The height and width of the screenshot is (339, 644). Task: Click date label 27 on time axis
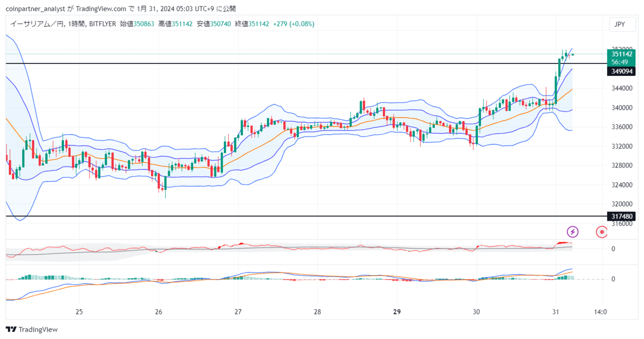tap(238, 311)
